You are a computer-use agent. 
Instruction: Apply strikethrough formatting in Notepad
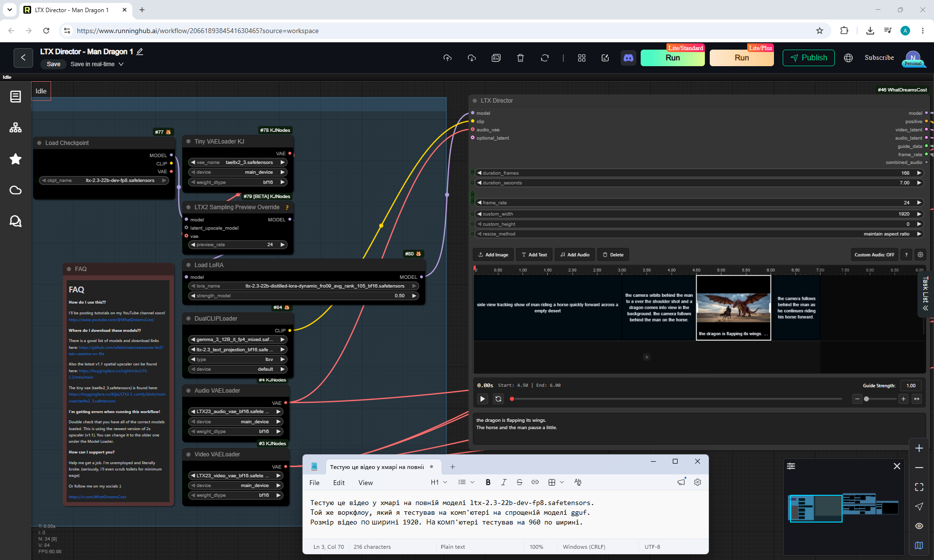pos(519,482)
